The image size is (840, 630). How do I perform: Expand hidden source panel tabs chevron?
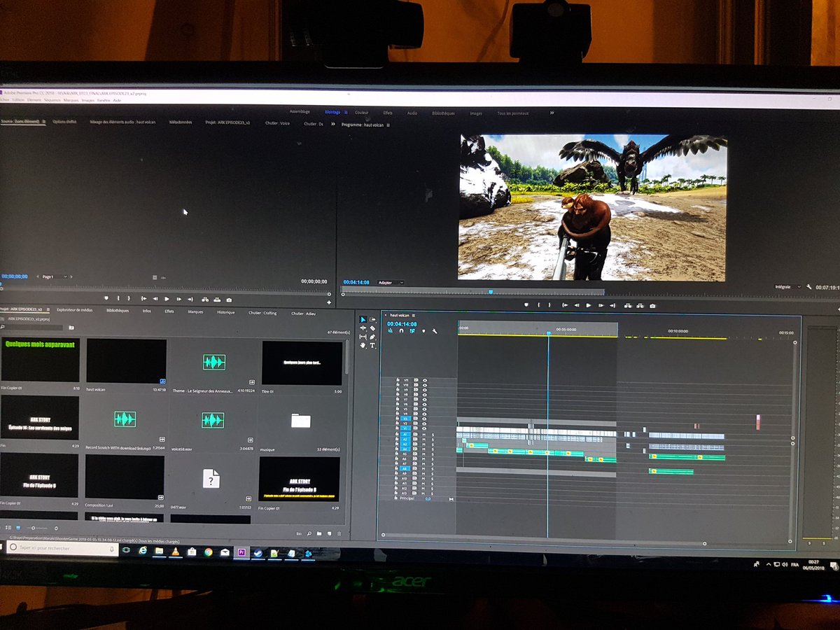333,123
